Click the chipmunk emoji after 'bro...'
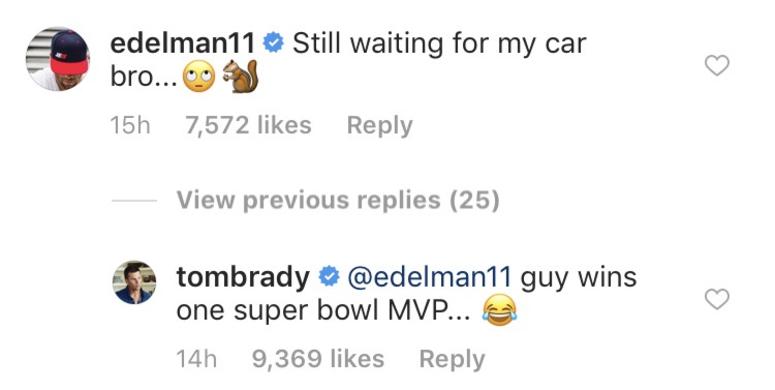 tap(240, 77)
